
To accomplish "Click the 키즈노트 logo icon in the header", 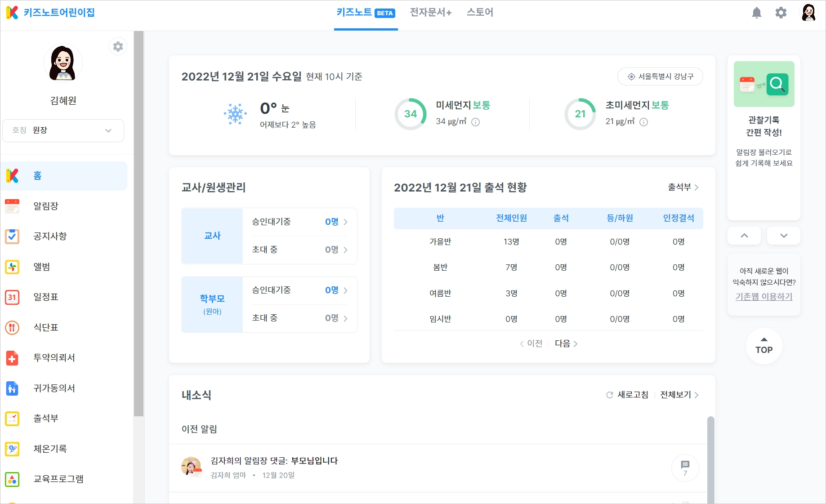I will point(12,13).
